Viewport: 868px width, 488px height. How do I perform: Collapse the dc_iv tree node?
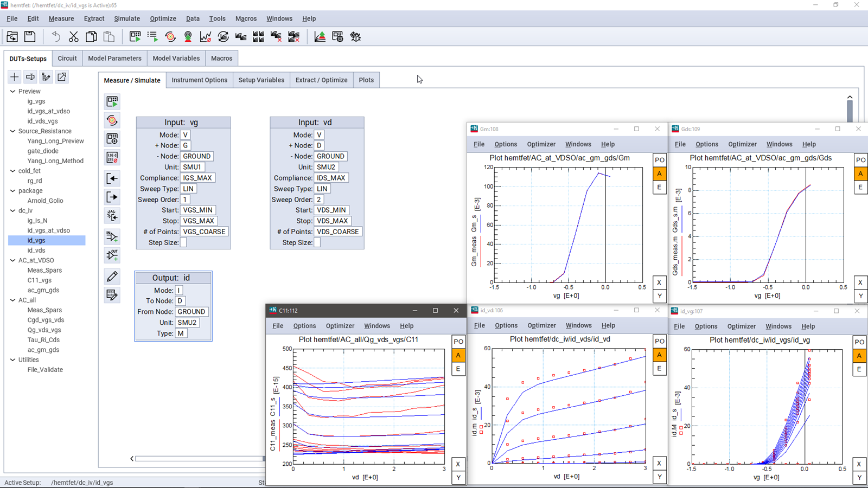[13, 210]
